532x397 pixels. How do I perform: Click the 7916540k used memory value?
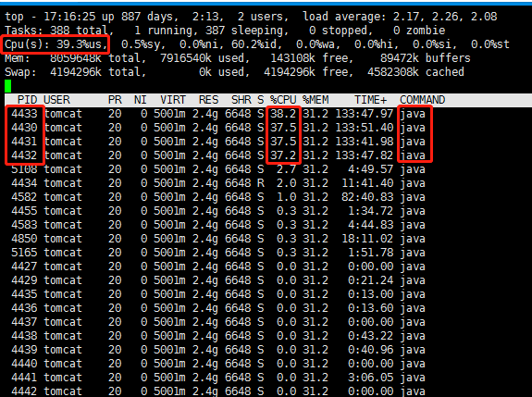point(204,58)
